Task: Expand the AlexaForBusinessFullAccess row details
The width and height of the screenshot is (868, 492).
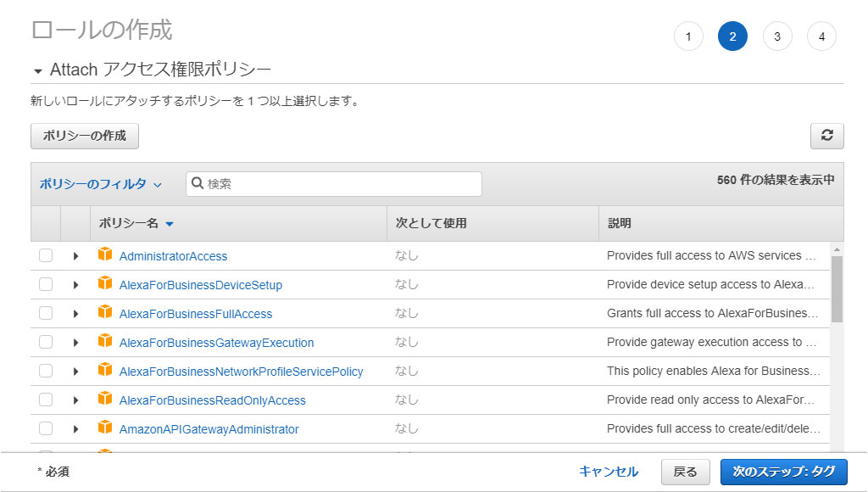Action: (x=75, y=314)
